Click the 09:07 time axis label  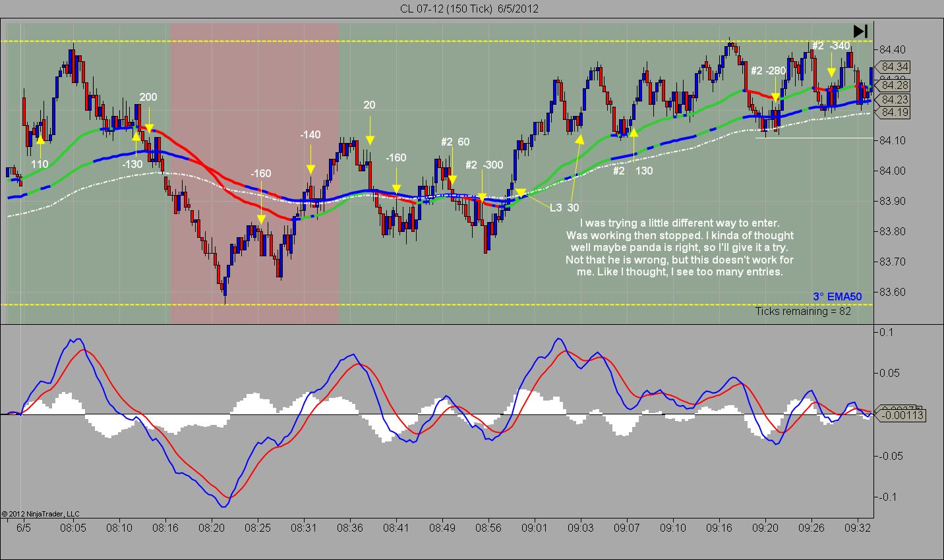coord(626,528)
